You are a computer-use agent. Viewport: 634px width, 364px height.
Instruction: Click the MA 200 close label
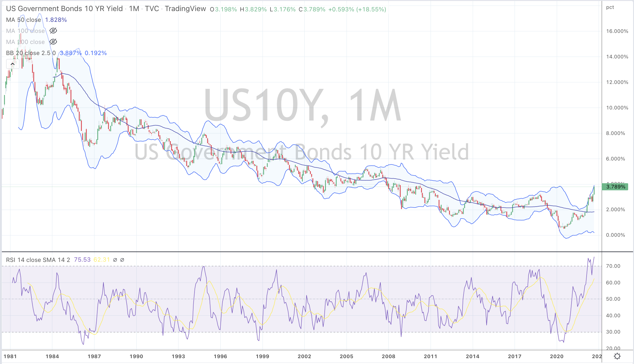click(25, 42)
